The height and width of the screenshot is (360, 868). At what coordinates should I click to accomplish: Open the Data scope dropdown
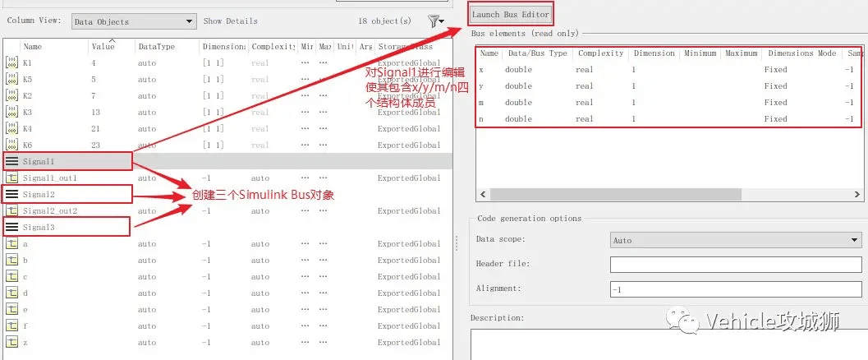coord(736,240)
